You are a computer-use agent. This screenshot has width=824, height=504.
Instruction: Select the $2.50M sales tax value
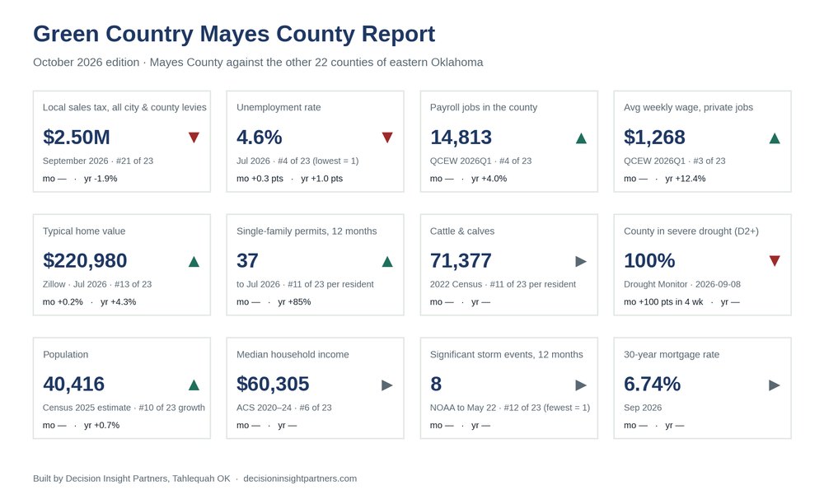coord(76,137)
